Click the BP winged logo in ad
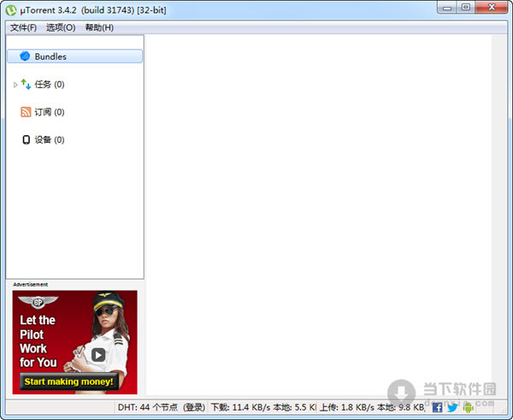Viewport: 513px width, 420px height. pyautogui.click(x=38, y=302)
